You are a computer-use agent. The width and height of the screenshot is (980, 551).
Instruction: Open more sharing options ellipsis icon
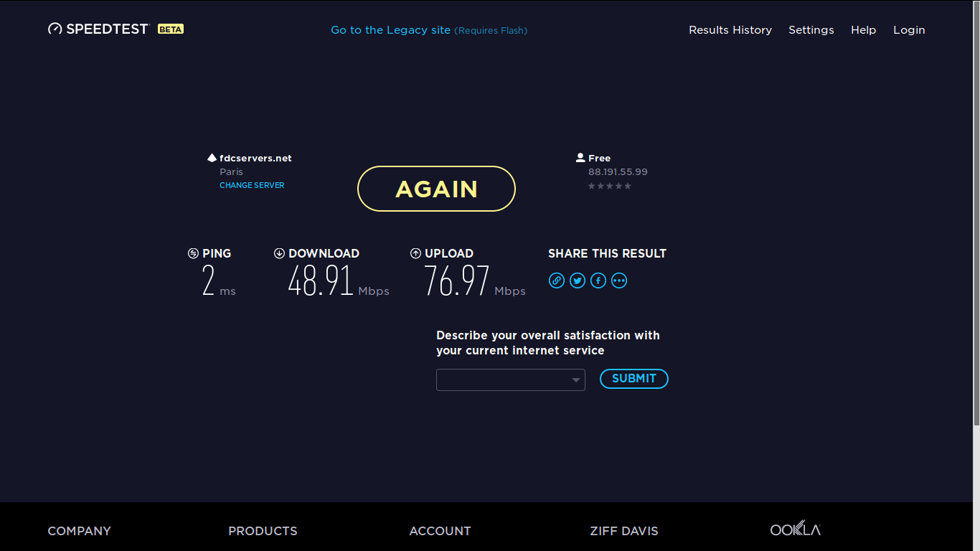click(619, 281)
